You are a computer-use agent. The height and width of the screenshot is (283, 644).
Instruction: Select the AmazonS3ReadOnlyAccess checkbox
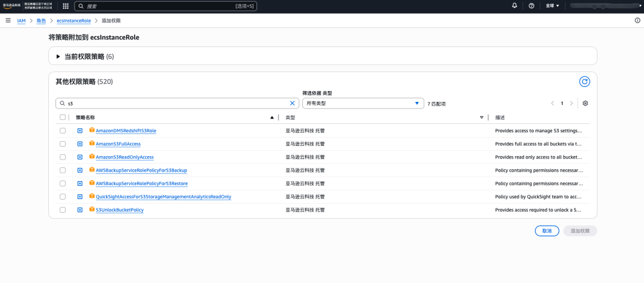pyautogui.click(x=63, y=157)
